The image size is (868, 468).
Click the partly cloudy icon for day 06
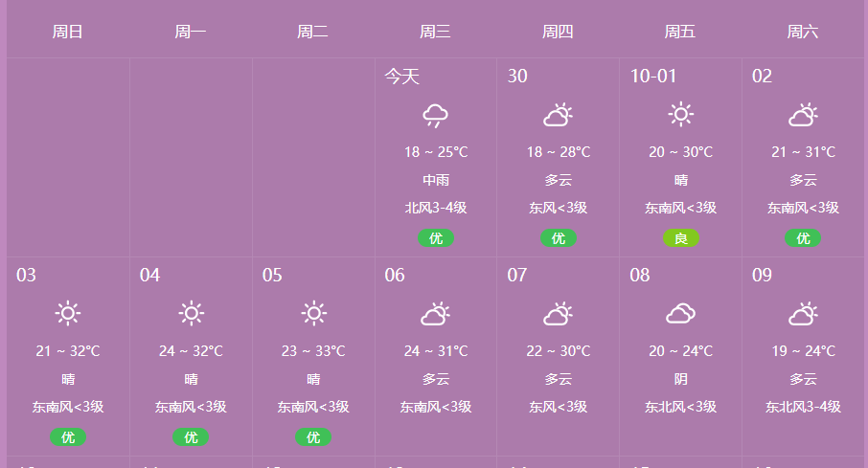[436, 314]
